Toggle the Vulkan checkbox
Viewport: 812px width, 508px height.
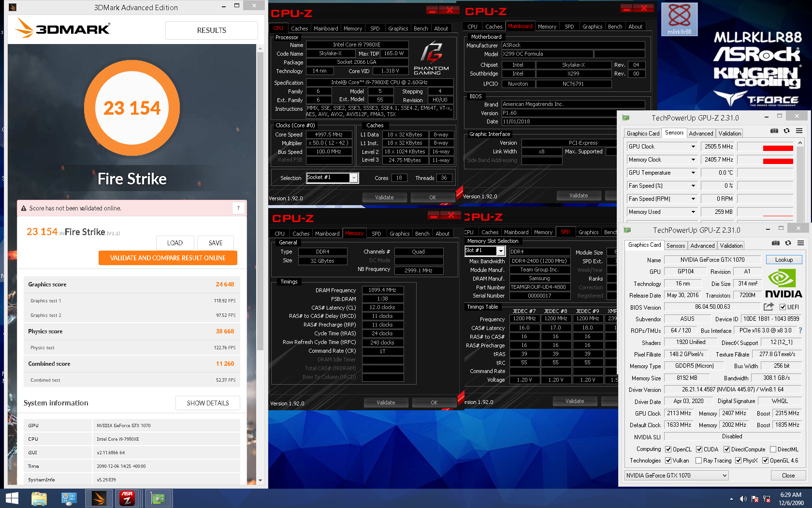tap(668, 461)
